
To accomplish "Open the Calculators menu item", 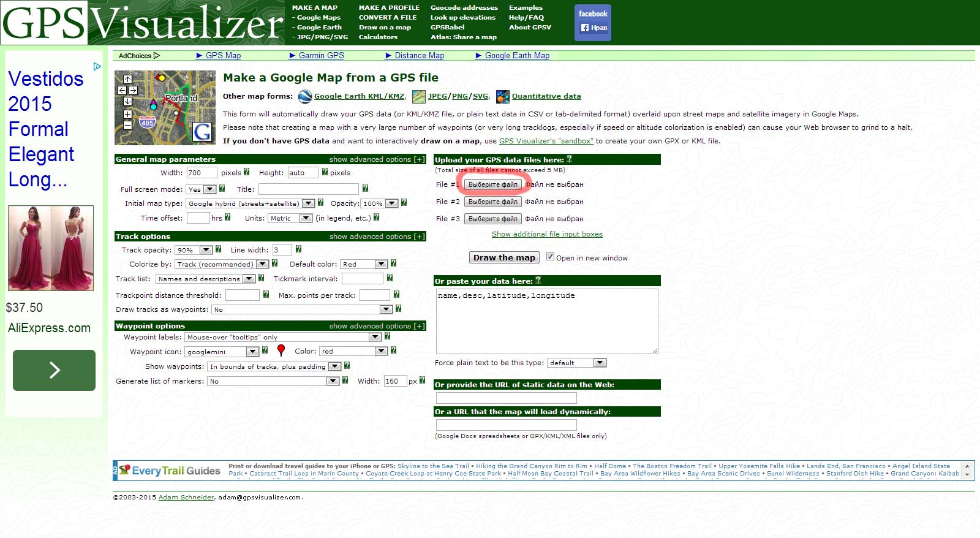I will pos(378,37).
